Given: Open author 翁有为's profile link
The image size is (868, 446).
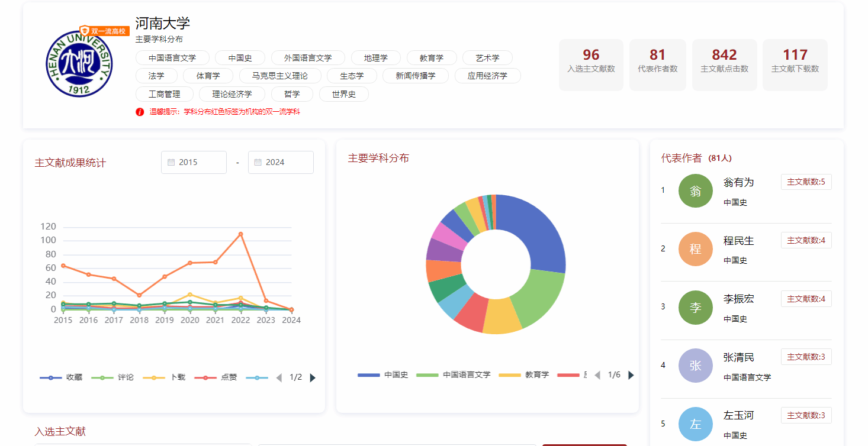Looking at the screenshot, I should 738,182.
